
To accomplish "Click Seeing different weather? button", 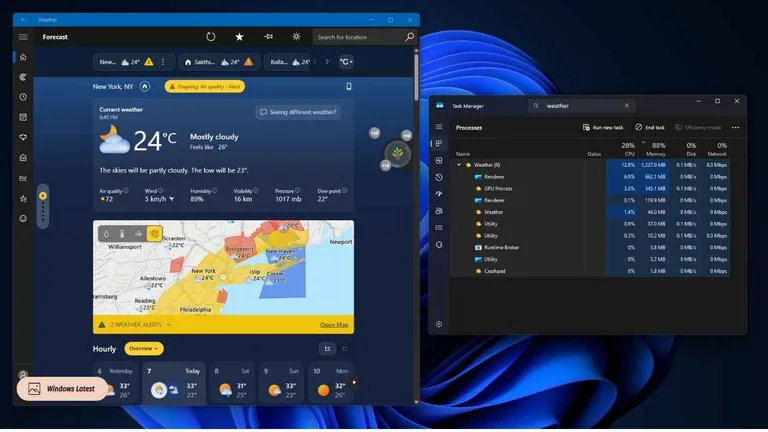I will (x=298, y=112).
